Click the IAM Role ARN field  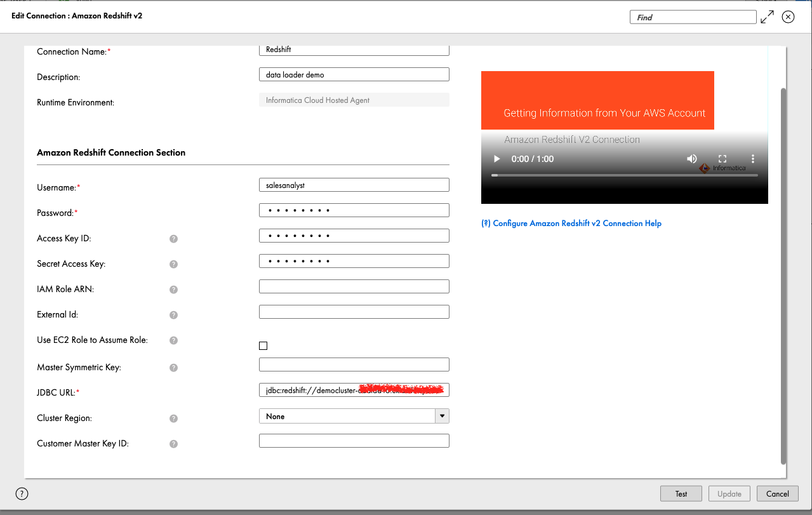point(354,286)
